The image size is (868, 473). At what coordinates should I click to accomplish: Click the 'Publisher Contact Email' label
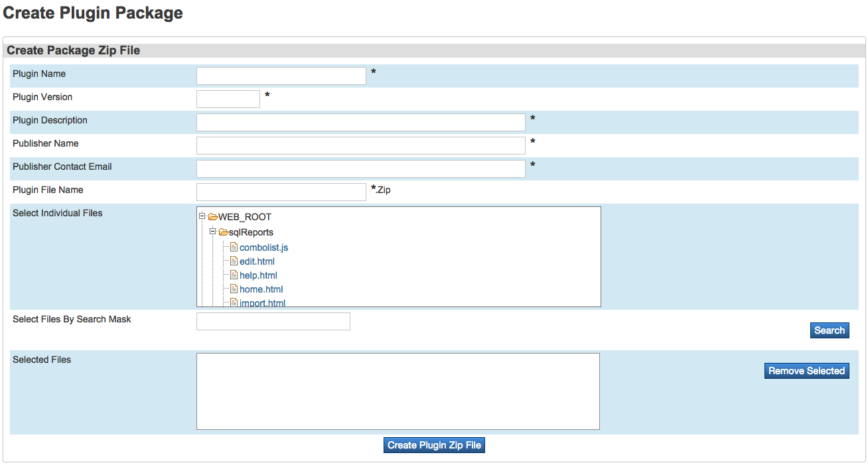62,167
